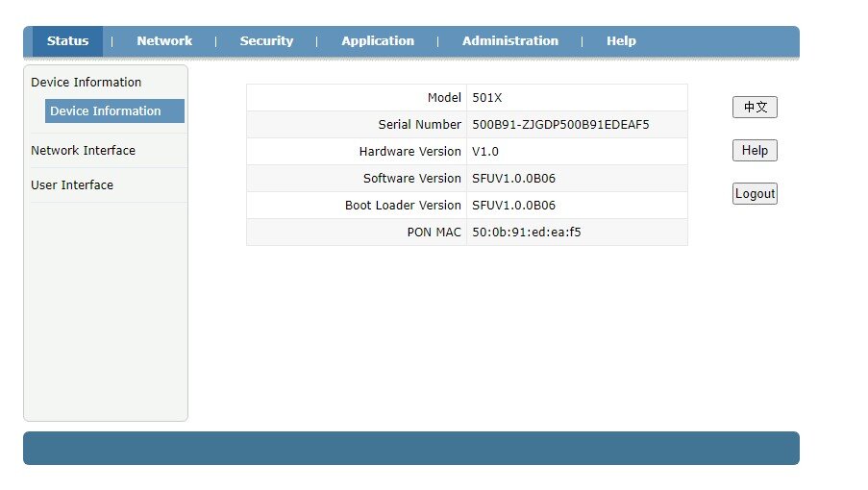Screen dimensions: 868x490
Task: Expand the Device Information sidebar section header
Action: [x=87, y=83]
